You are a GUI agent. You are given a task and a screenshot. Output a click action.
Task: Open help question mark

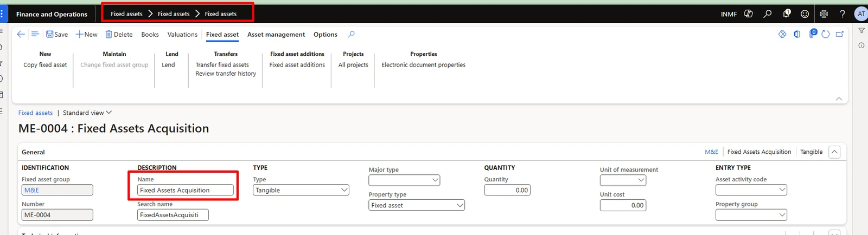tap(843, 14)
